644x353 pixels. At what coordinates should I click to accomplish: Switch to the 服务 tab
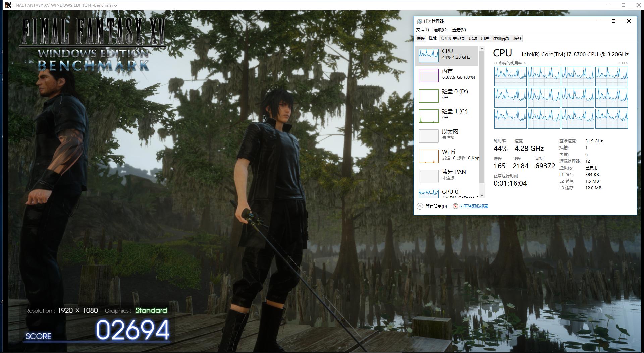[x=517, y=38]
